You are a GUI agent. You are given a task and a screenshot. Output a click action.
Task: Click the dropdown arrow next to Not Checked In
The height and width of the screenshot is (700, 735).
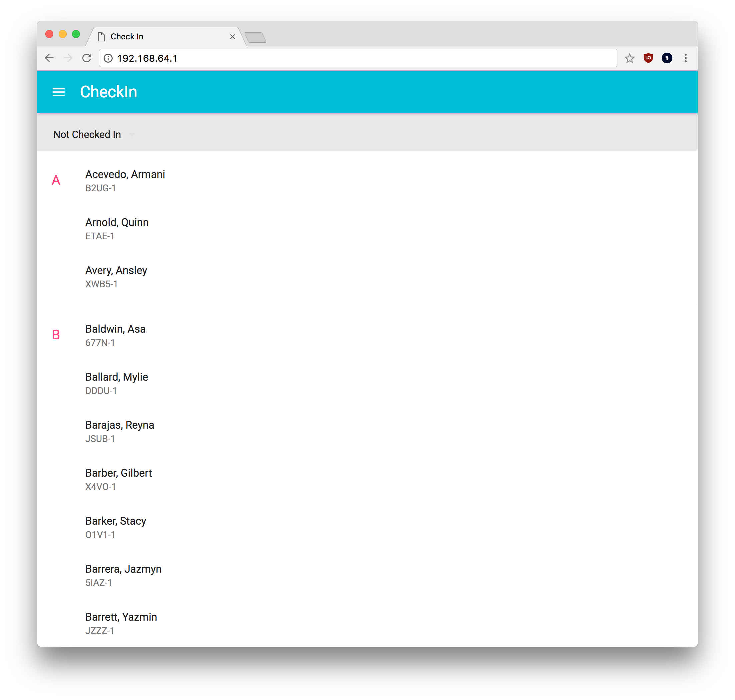point(132,135)
